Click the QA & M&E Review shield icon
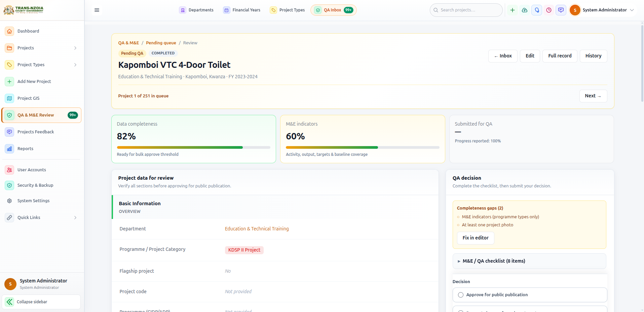 coord(9,115)
